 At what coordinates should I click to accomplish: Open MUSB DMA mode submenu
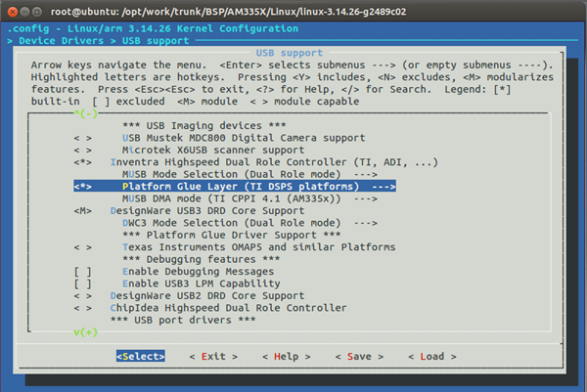pyautogui.click(x=249, y=198)
